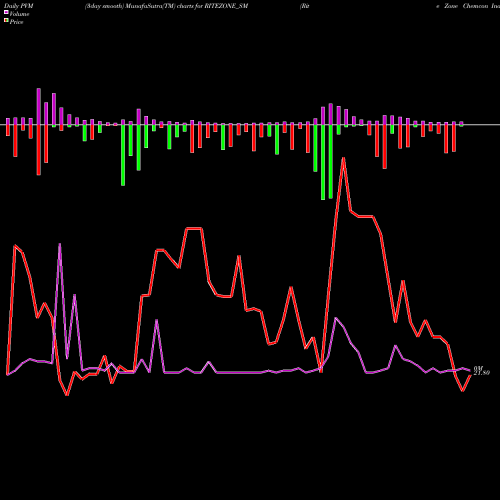The width and height of the screenshot is (500, 500).
Task: Click the final endpoint of the red price line
Action: (470, 375)
